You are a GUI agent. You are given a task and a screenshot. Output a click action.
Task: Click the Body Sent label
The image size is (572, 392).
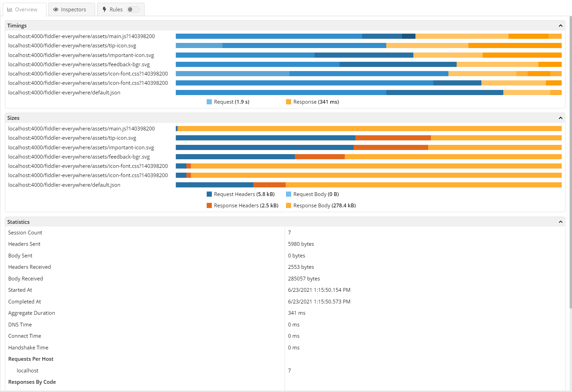(20, 256)
